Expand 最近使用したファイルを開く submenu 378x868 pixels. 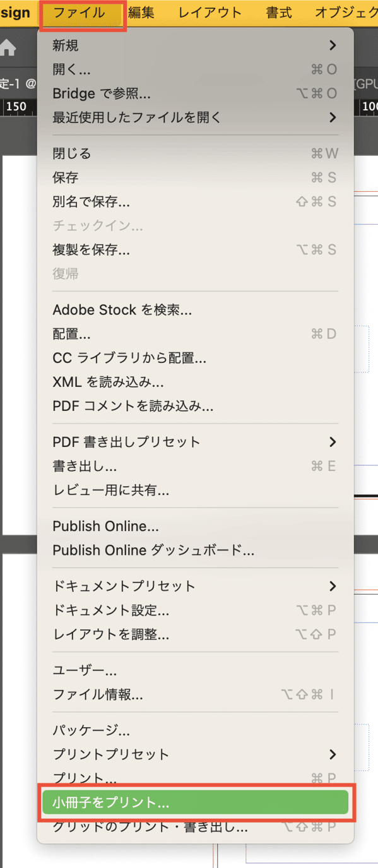tap(196, 117)
